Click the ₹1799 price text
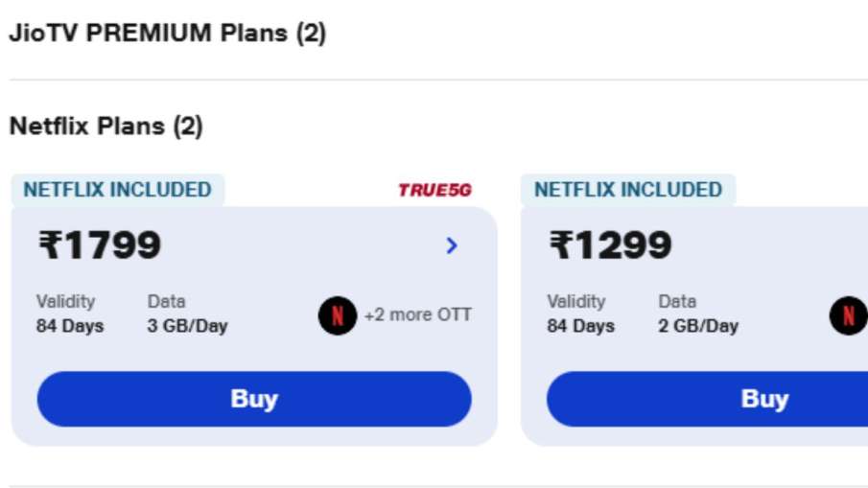This screenshot has width=868, height=488. click(100, 246)
